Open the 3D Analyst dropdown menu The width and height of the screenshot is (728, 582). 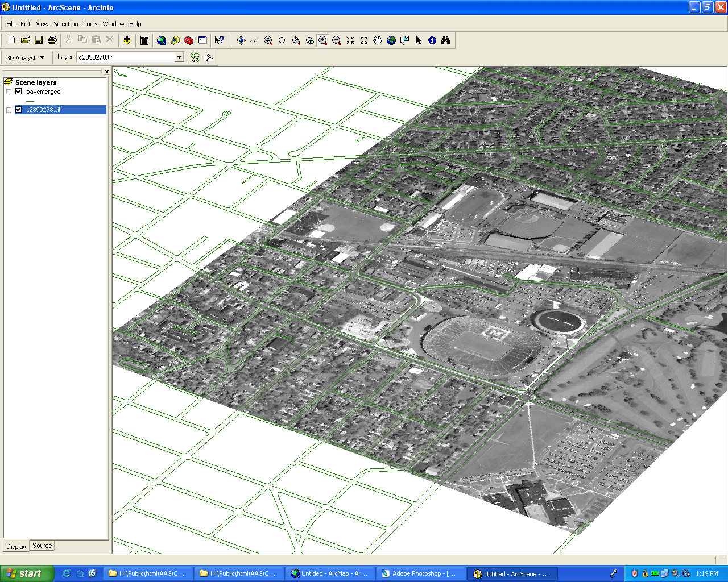[x=26, y=58]
